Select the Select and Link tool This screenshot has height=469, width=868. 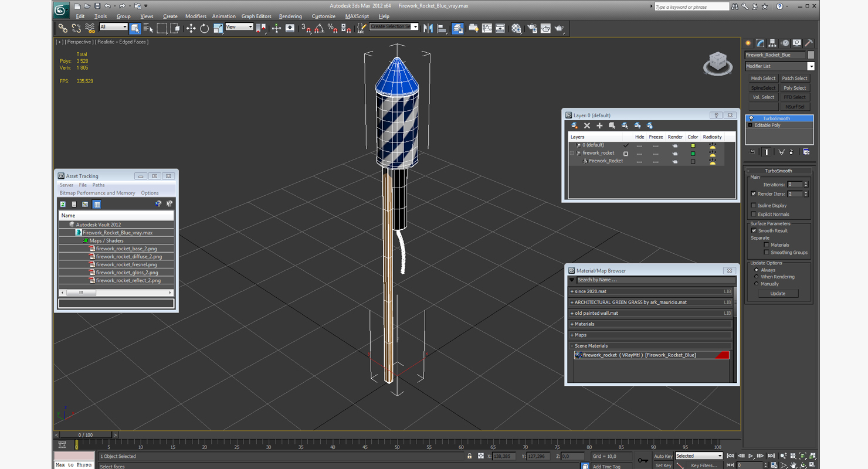[x=63, y=28]
